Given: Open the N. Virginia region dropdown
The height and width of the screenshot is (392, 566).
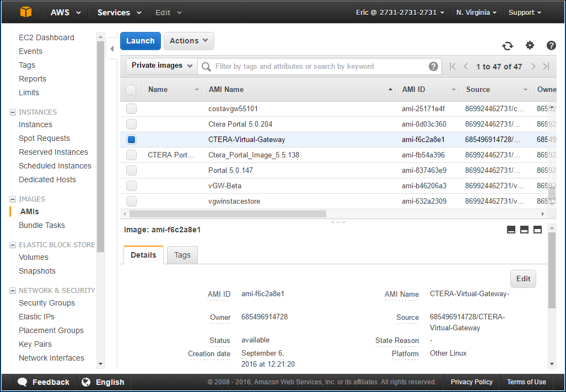Looking at the screenshot, I should pos(476,12).
